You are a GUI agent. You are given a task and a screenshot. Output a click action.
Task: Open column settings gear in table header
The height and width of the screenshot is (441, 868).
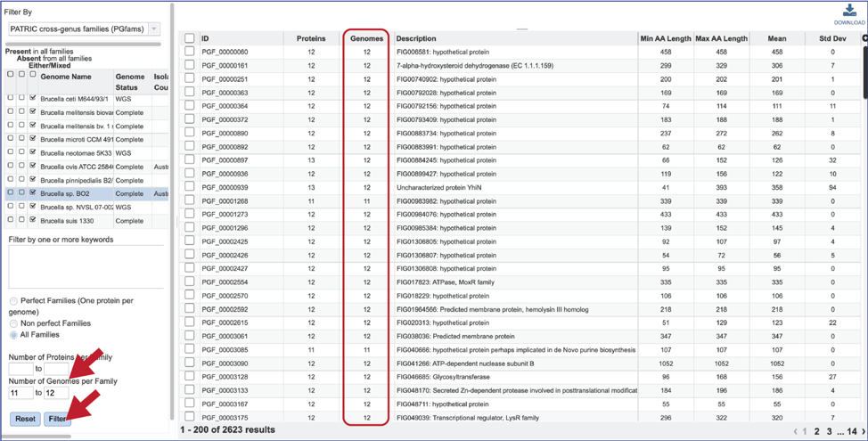coord(864,39)
